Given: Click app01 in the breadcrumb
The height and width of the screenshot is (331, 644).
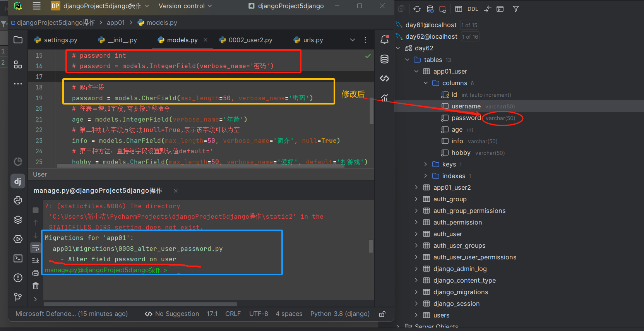Looking at the screenshot, I should (116, 22).
